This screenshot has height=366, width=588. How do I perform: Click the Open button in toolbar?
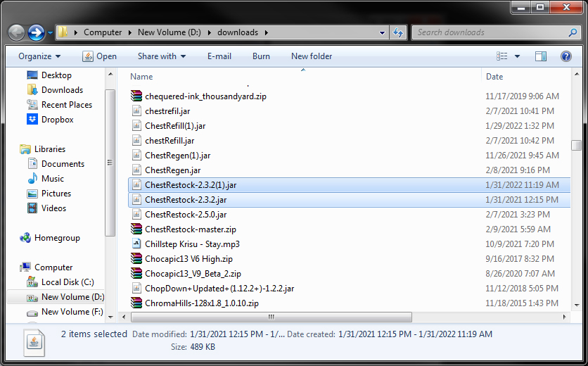pyautogui.click(x=99, y=56)
